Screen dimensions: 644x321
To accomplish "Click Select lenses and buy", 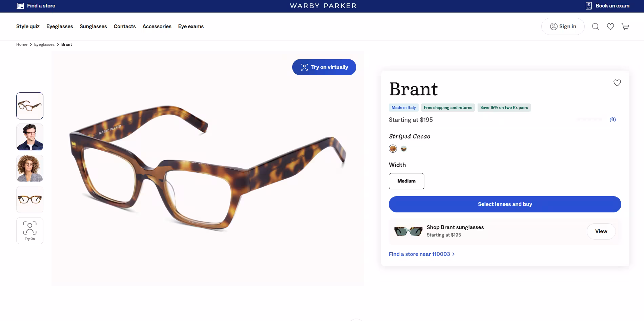I will 505,204.
